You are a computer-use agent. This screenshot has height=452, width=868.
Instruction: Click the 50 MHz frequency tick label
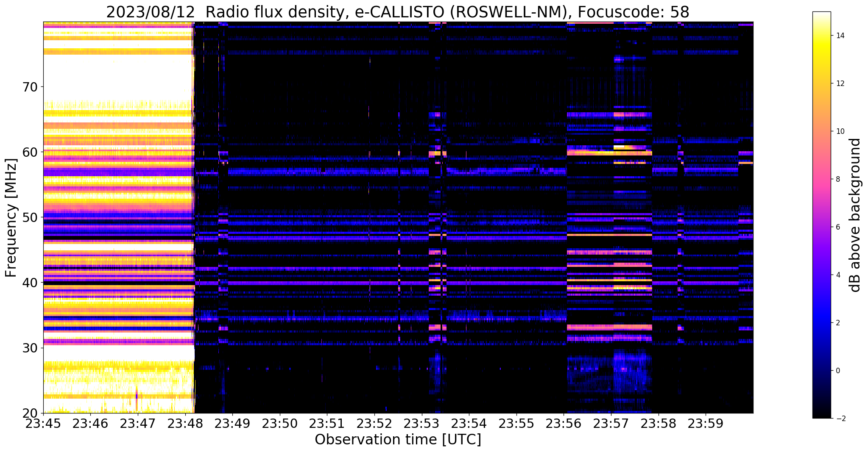click(x=30, y=217)
